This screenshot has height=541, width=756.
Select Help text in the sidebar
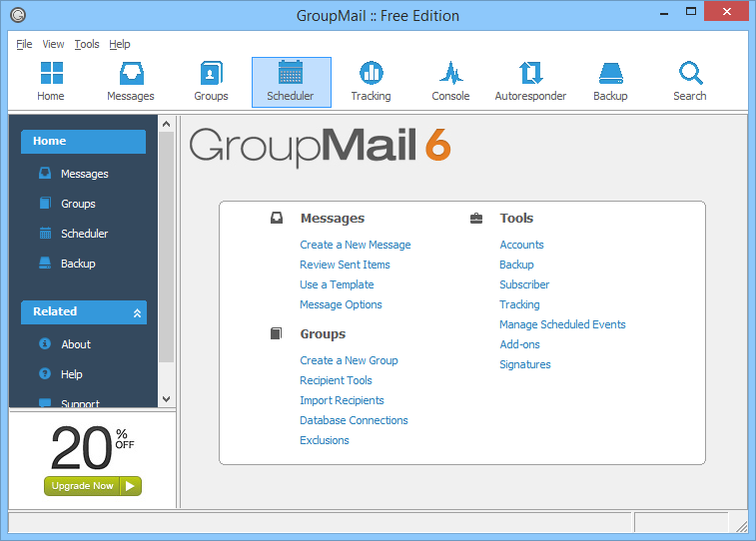pos(71,374)
